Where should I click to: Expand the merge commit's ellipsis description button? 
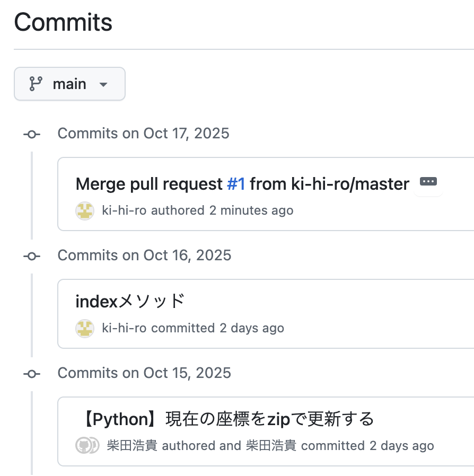point(428,182)
